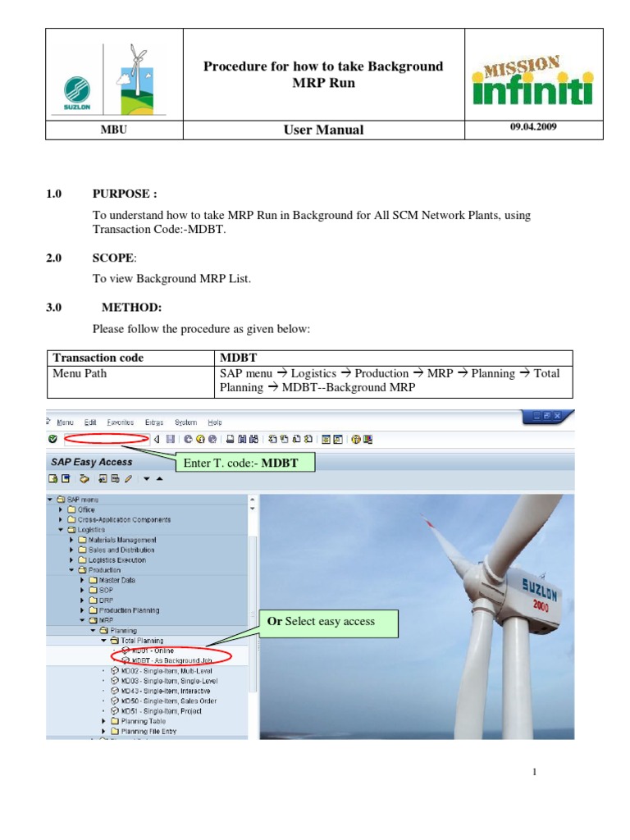
Task: Expand the Planning Table folder
Action: 103,721
